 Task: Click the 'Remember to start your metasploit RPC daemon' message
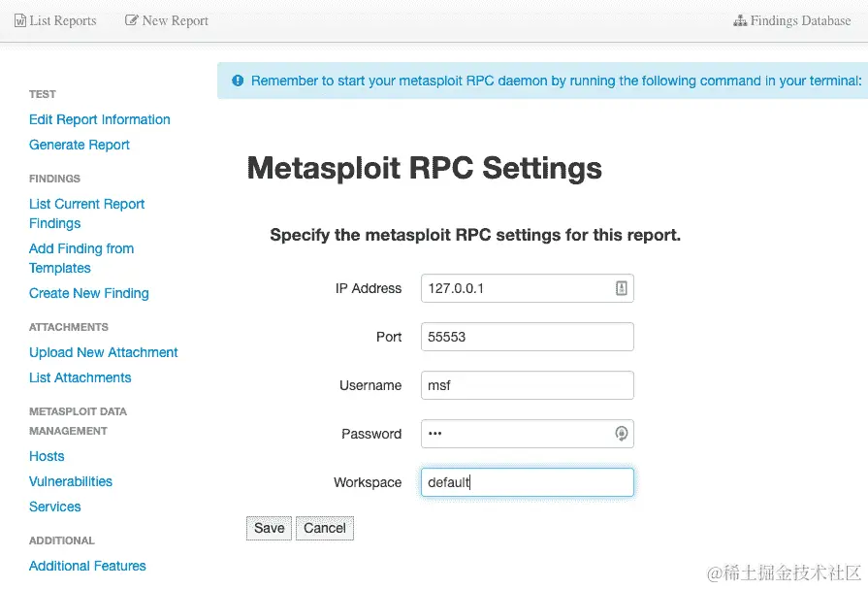(x=557, y=81)
